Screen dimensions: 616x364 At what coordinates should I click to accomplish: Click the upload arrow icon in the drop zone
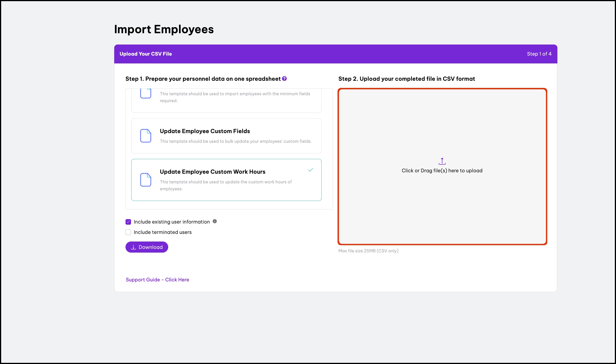442,161
